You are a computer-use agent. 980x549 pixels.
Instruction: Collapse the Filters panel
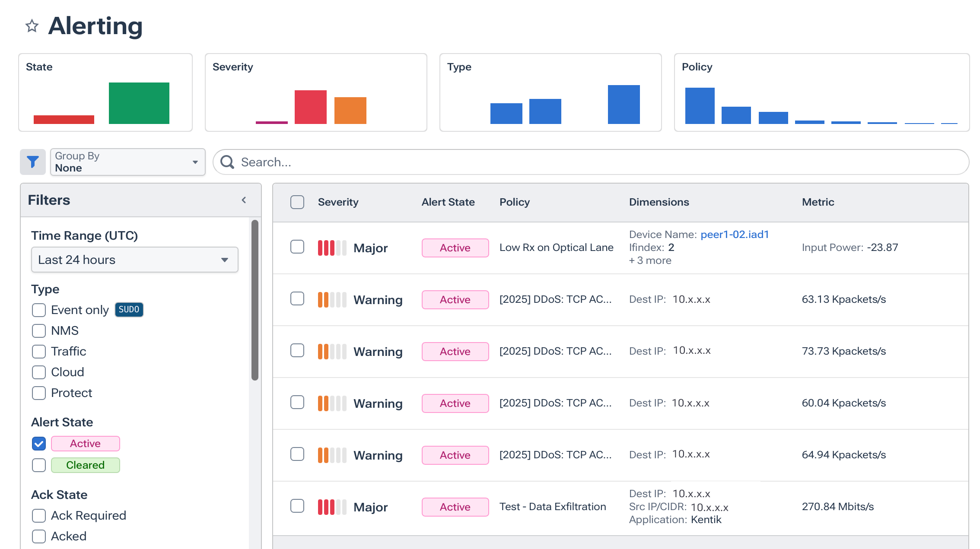(x=244, y=200)
